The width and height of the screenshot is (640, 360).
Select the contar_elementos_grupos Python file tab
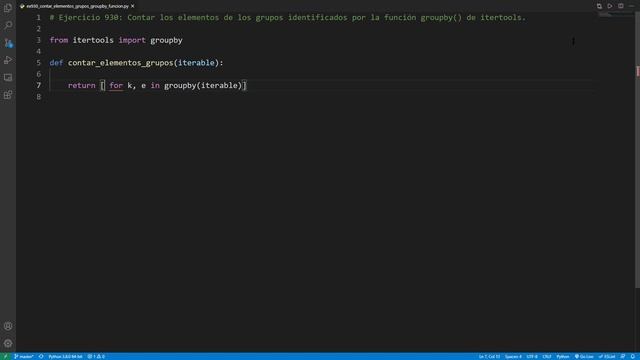pos(77,6)
